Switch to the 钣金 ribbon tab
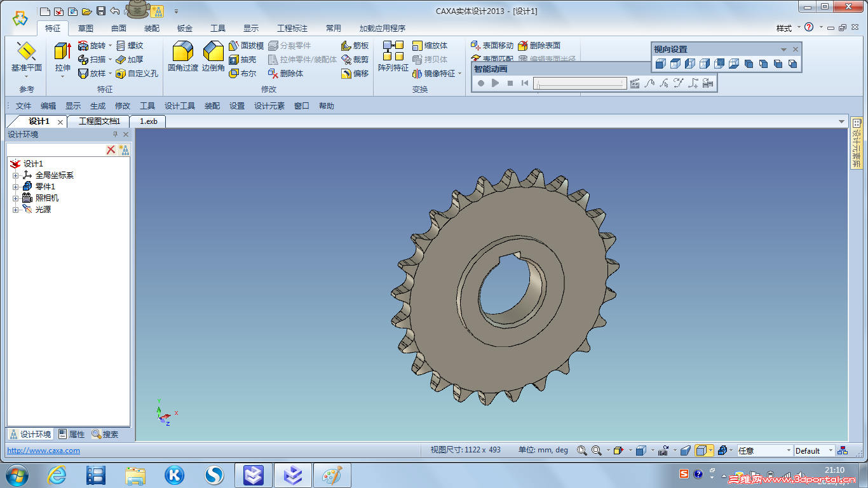 point(185,29)
